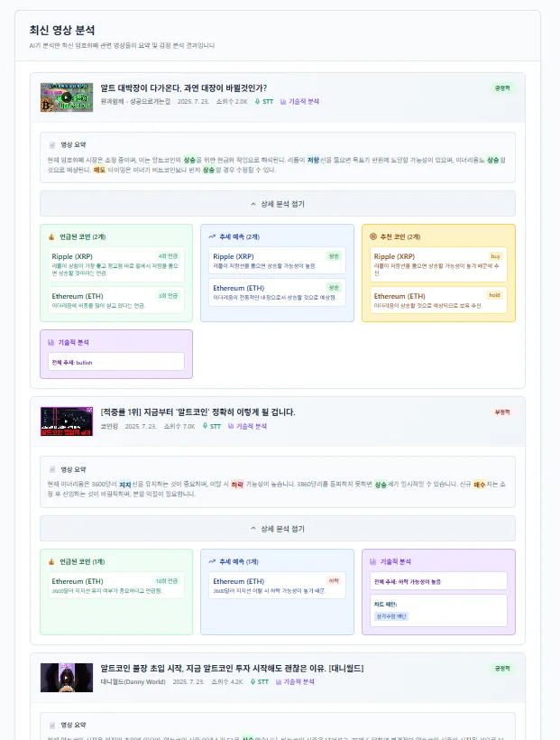Click the 하락 badge on Ethereum trend

pyautogui.click(x=334, y=581)
